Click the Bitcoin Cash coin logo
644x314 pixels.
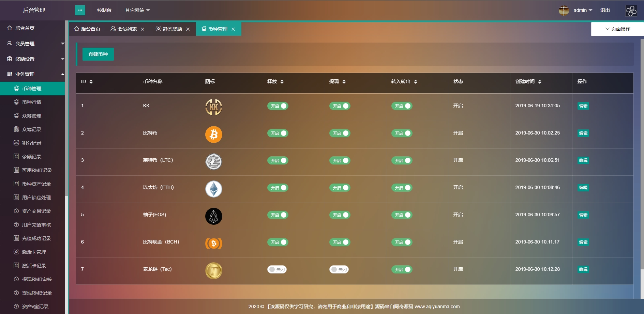pos(214,244)
